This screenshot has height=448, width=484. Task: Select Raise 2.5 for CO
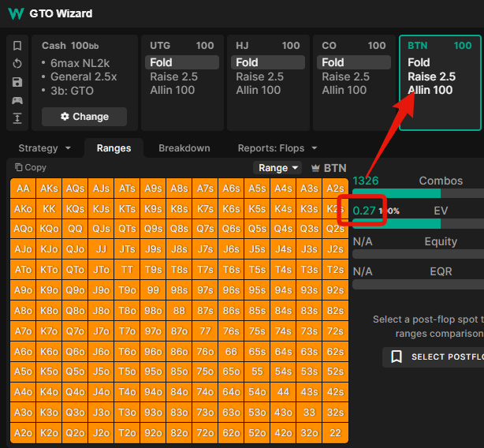tap(346, 77)
